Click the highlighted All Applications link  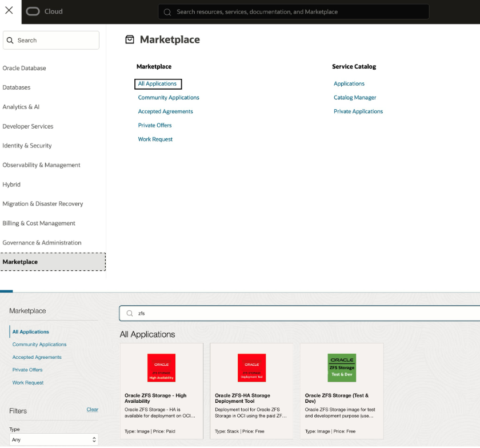click(x=158, y=84)
